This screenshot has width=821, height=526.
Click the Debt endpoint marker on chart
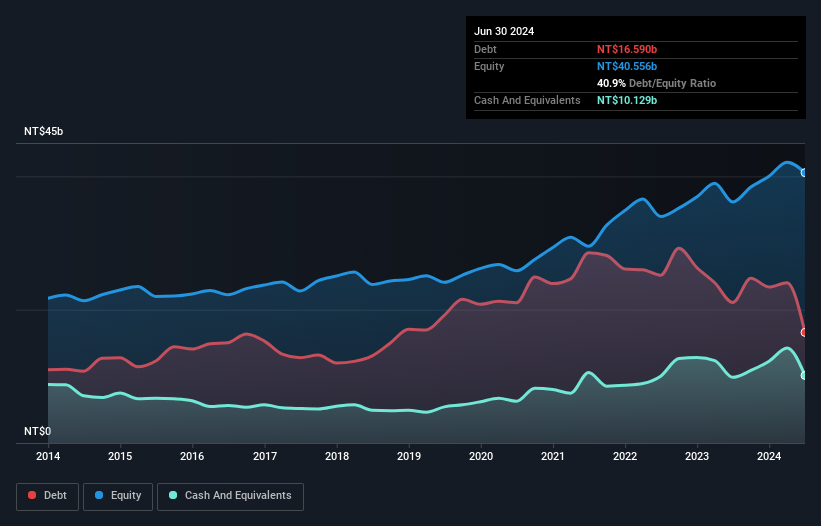(x=804, y=332)
